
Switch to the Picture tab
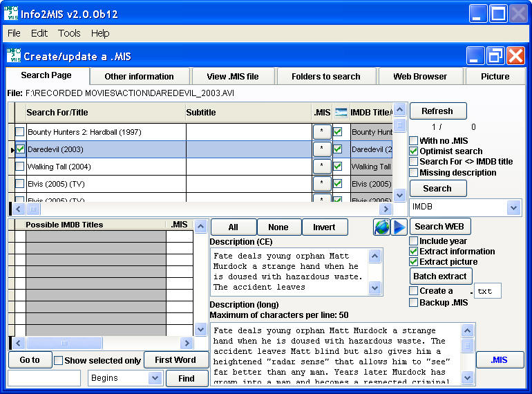tap(495, 77)
